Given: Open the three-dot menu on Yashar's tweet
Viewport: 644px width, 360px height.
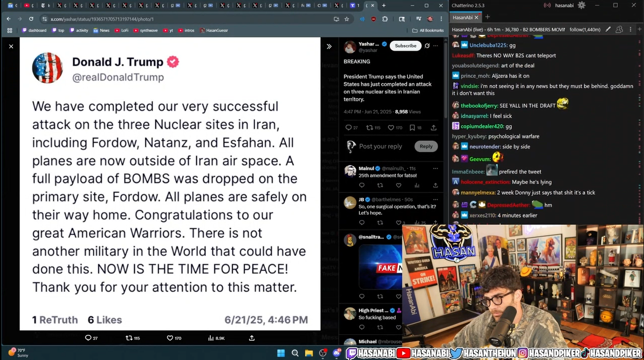Looking at the screenshot, I should pyautogui.click(x=436, y=46).
